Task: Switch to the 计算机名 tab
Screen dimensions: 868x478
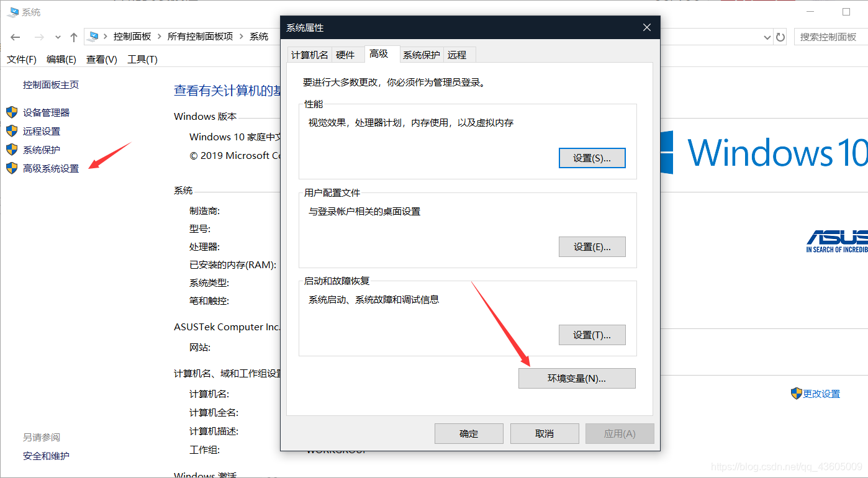Action: [309, 54]
